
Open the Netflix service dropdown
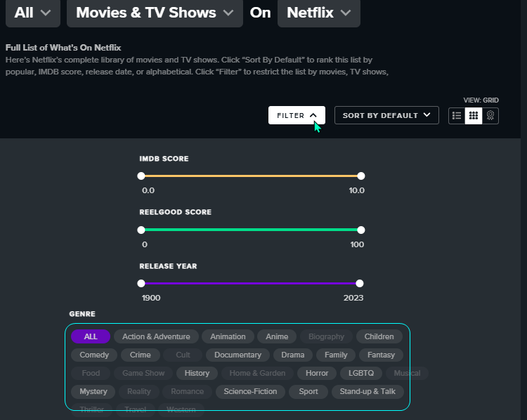[x=319, y=13]
